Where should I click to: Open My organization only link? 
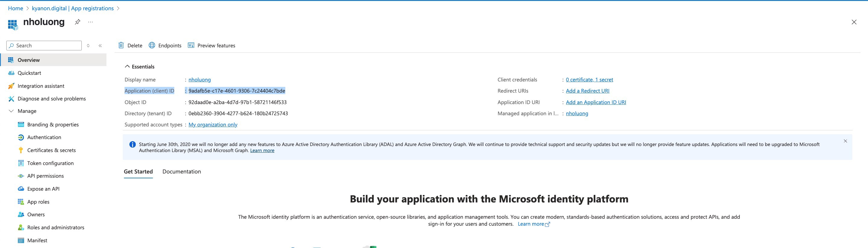click(x=213, y=125)
